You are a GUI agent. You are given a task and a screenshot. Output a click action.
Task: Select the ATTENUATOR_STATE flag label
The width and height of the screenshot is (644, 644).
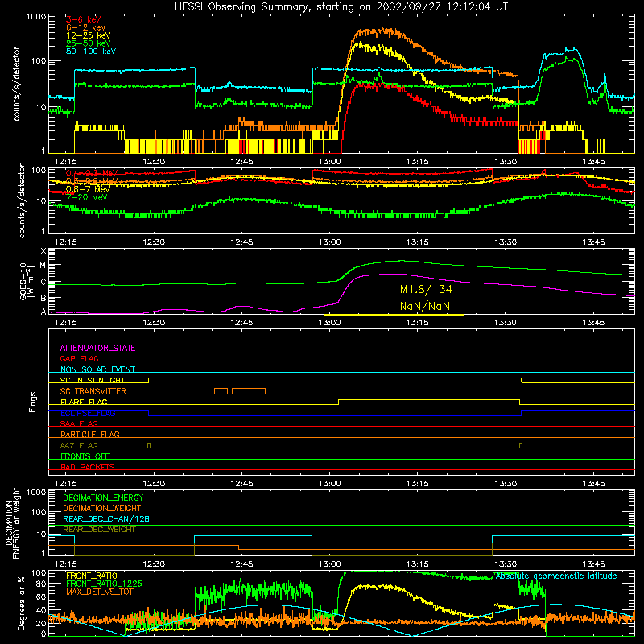(x=97, y=349)
